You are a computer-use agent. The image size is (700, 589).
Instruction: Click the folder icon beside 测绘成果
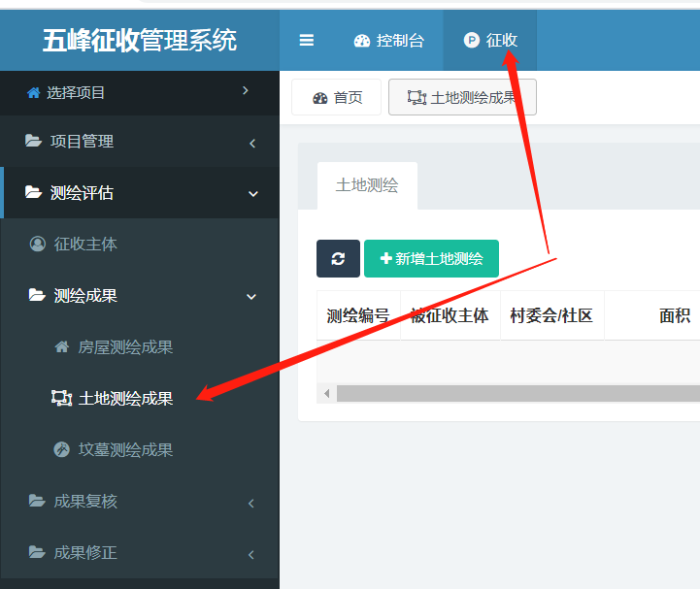37,295
